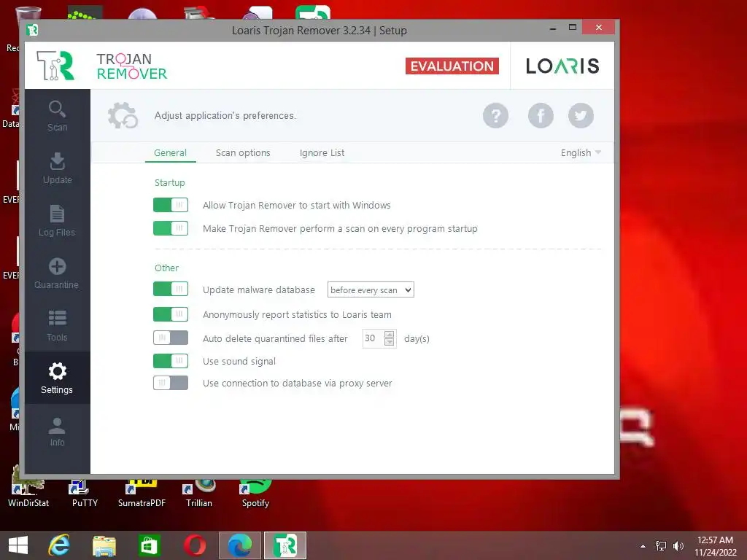Click the Other section heading
Screen dimensions: 747x560
point(167,268)
